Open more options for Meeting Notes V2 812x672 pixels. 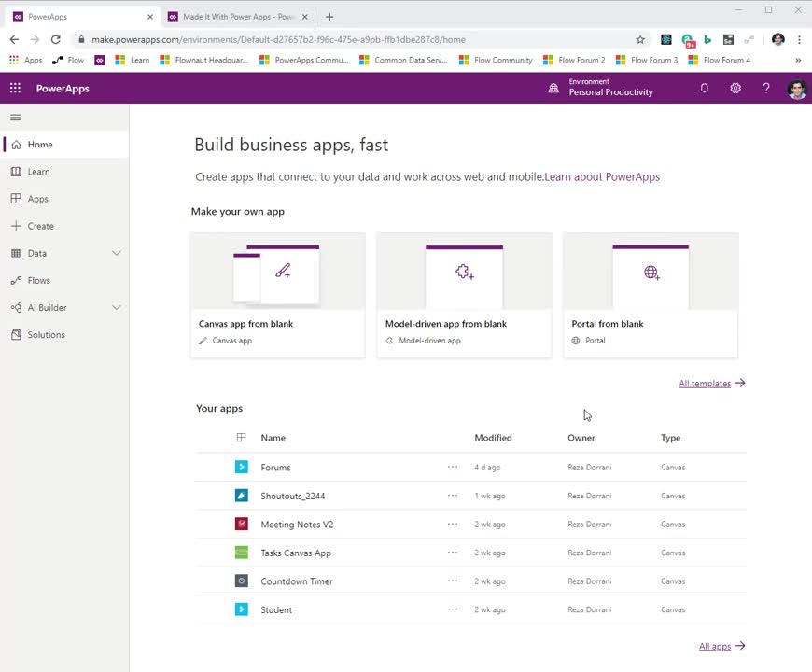(x=453, y=524)
